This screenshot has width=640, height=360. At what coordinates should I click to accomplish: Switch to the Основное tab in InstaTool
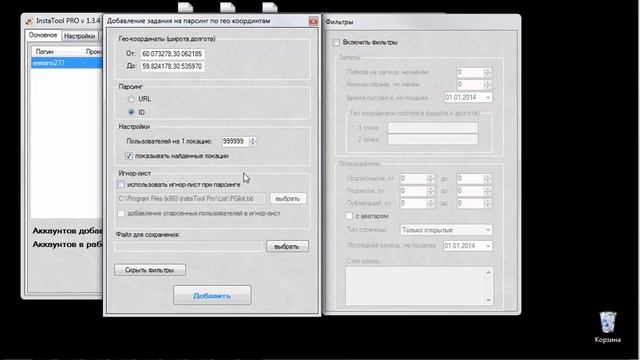coord(43,35)
